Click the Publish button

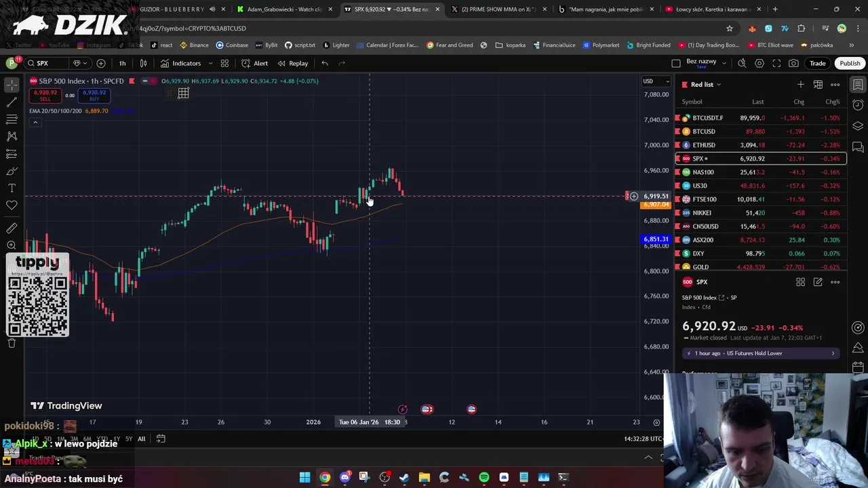pos(850,63)
